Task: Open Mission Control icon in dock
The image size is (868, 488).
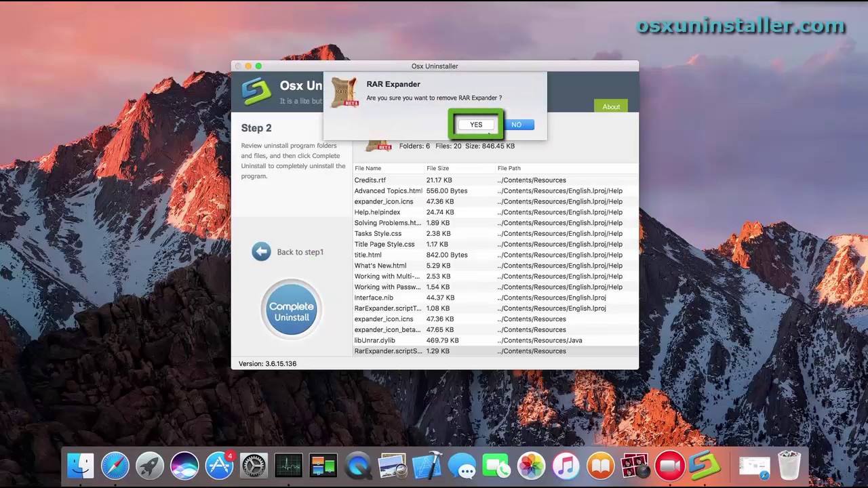Action: pos(323,466)
